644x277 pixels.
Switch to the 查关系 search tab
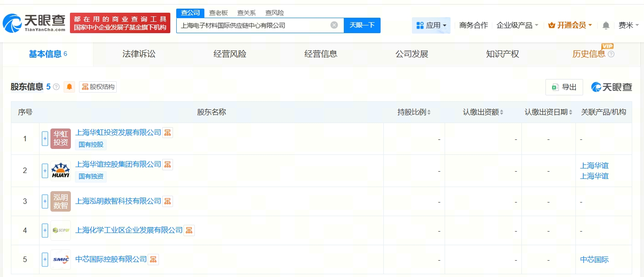[x=247, y=13]
